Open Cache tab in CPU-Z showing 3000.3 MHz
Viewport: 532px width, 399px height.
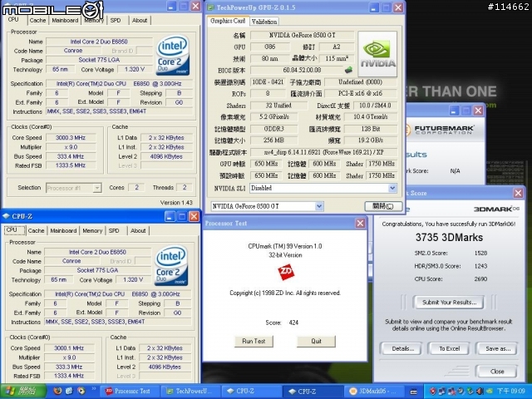[37, 20]
